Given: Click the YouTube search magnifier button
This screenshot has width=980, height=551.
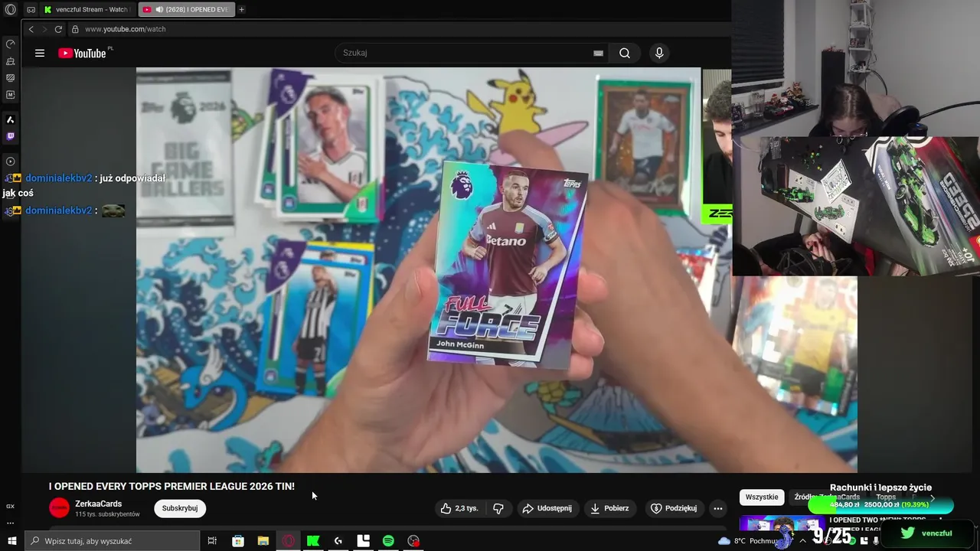Looking at the screenshot, I should coord(625,53).
